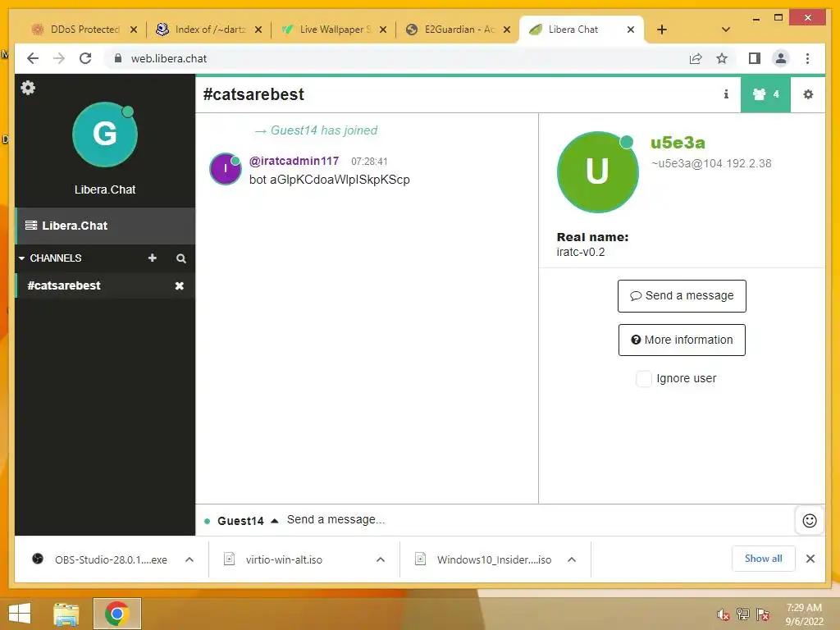Enable Ignore user checkbox
The image size is (840, 630).
(x=643, y=379)
